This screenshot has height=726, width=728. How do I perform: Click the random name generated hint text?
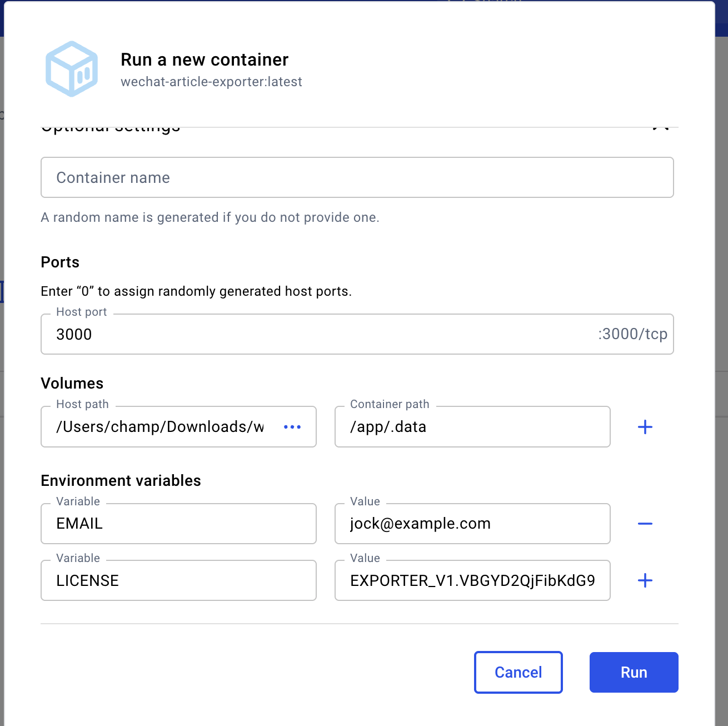[x=210, y=217]
